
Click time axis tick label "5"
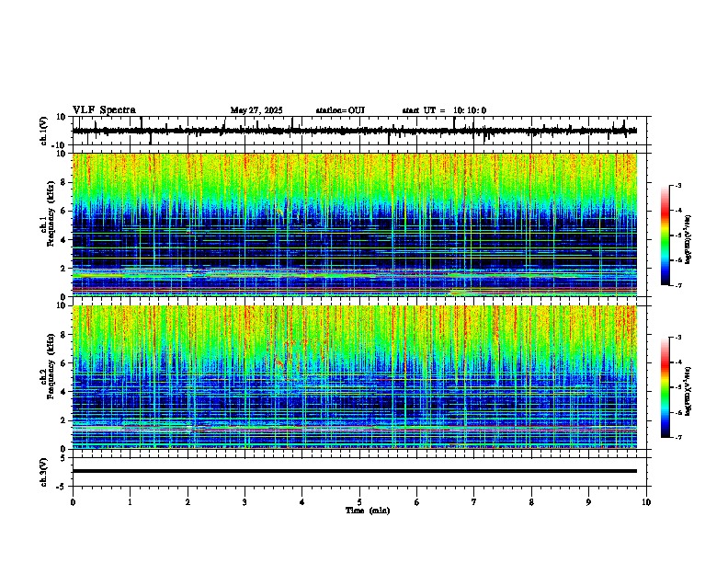[359, 502]
